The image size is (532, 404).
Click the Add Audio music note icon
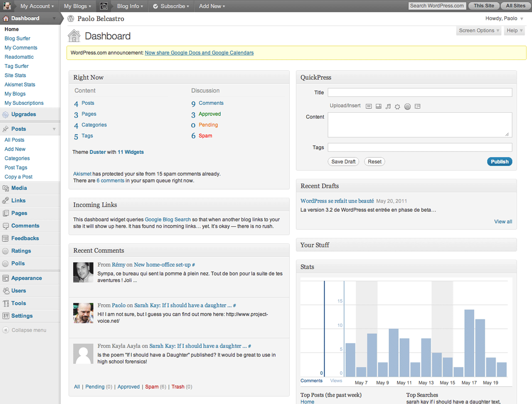[388, 107]
